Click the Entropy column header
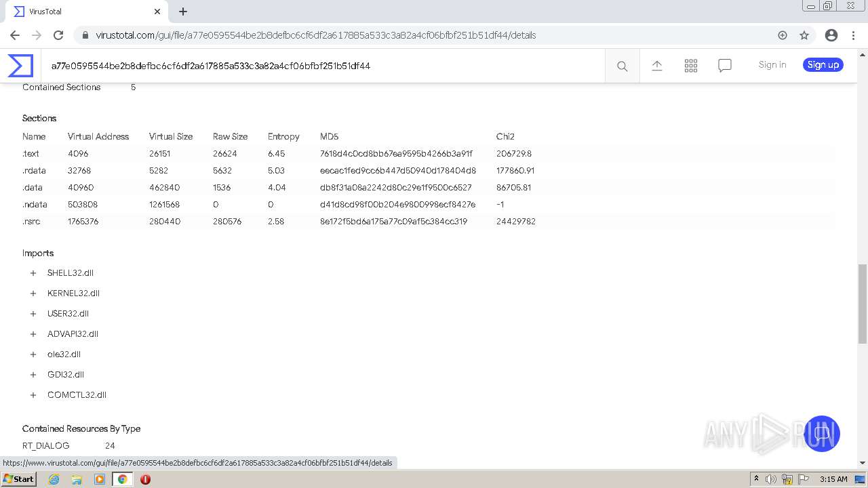The height and width of the screenshot is (488, 868). (283, 136)
